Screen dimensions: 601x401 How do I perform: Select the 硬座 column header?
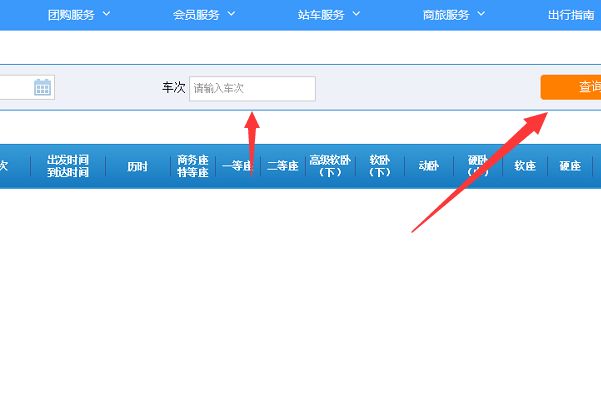[x=570, y=166]
